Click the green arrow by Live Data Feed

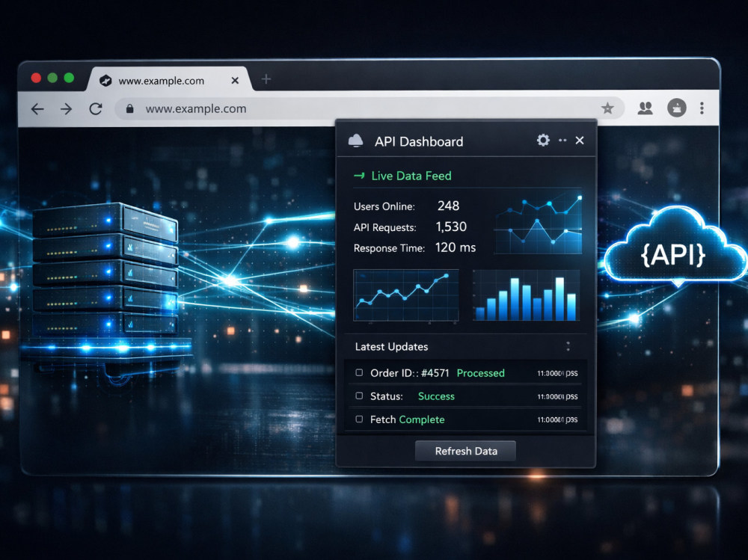click(359, 176)
